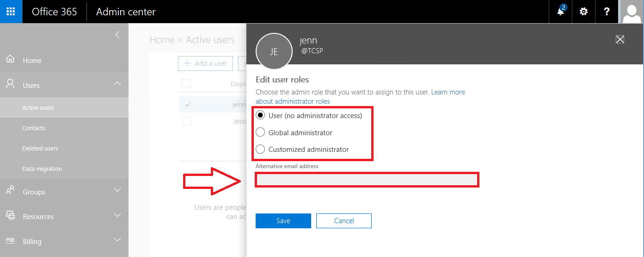Select the Global administrator role
Screen dimensions: 644x257
(x=260, y=132)
